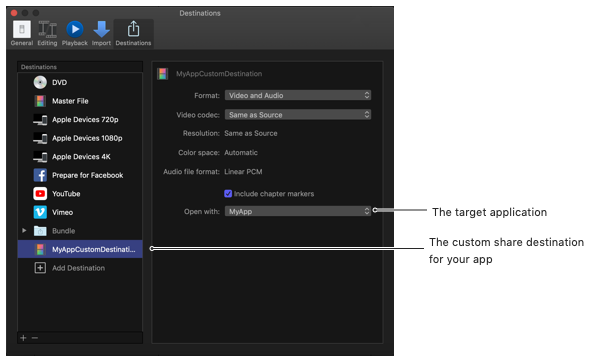Expand the Bundle disclosure triangle
The image size is (593, 362).
point(24,230)
